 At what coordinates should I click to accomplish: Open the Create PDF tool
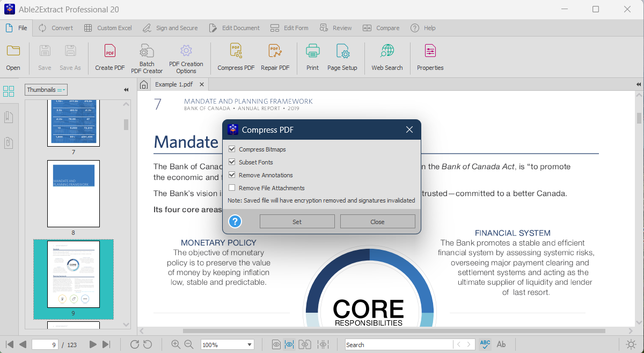point(109,56)
